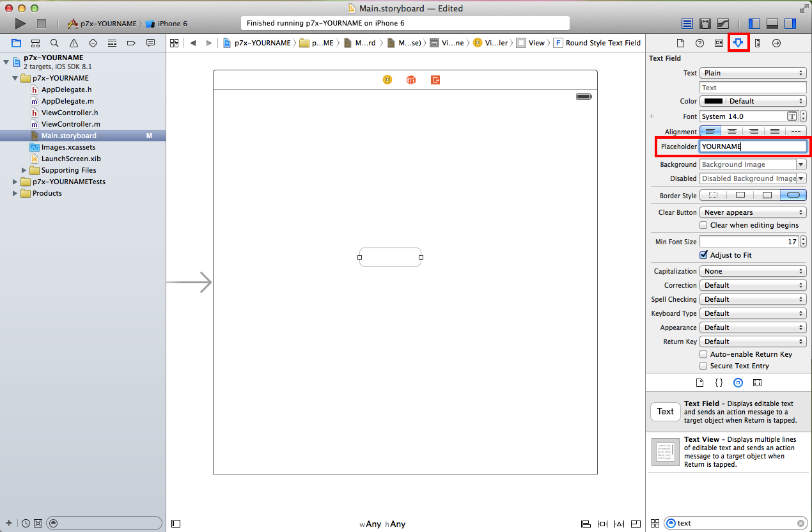This screenshot has width=812, height=532.
Task: Toggle the Utilities pane visibility
Action: [790, 24]
